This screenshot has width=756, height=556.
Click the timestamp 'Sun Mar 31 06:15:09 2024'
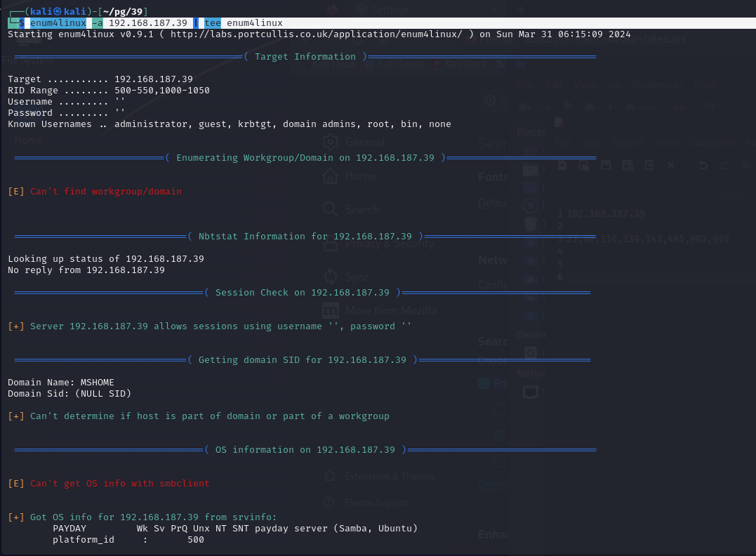563,34
